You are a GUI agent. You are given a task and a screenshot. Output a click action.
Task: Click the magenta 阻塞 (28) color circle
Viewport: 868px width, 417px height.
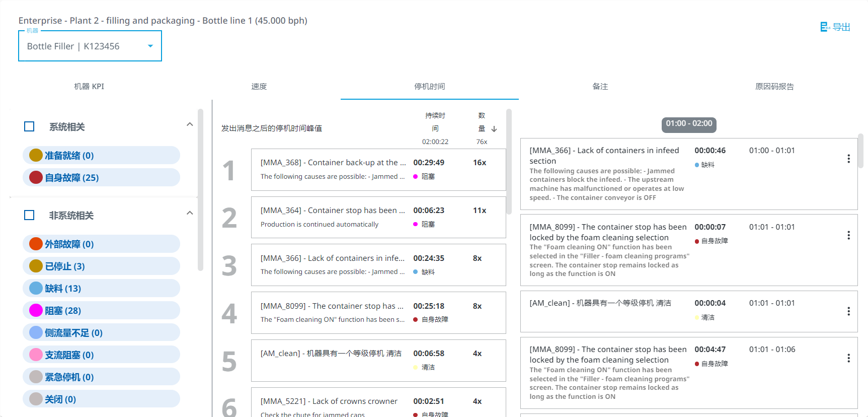36,310
